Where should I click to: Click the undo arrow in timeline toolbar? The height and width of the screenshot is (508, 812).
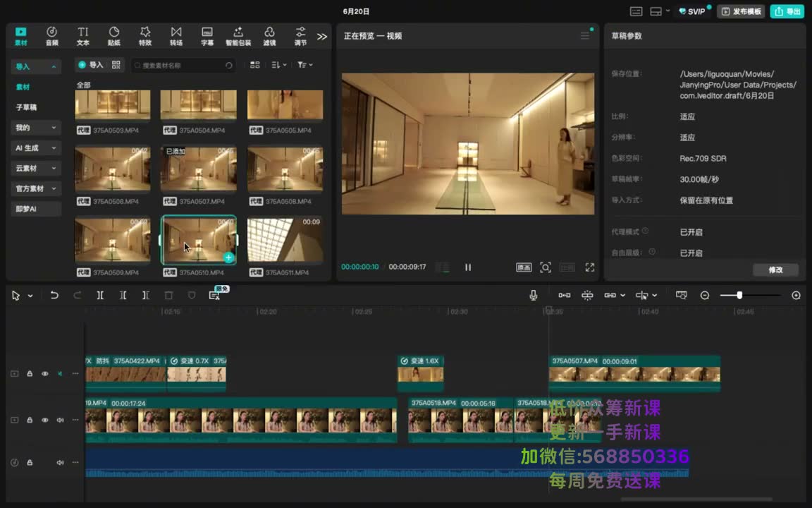tap(54, 295)
